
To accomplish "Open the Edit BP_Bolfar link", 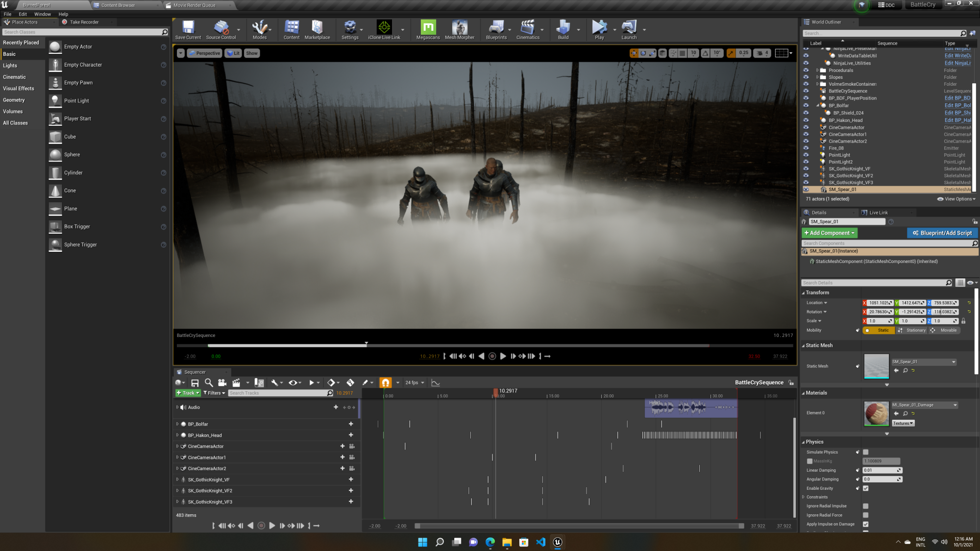I will pos(957,105).
